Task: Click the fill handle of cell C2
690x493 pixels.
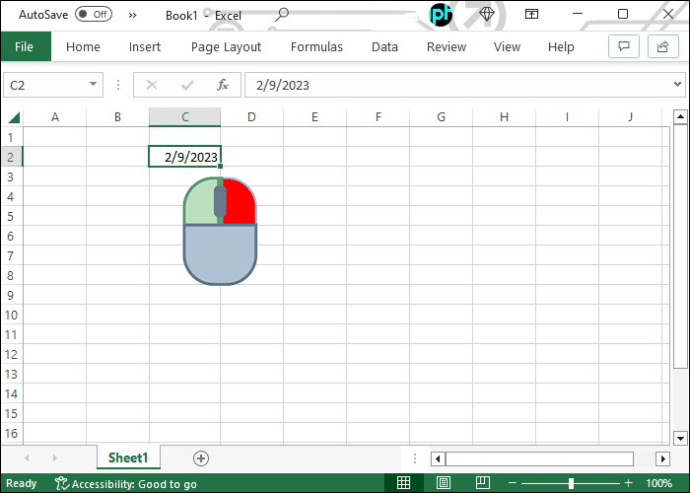Action: 220,166
